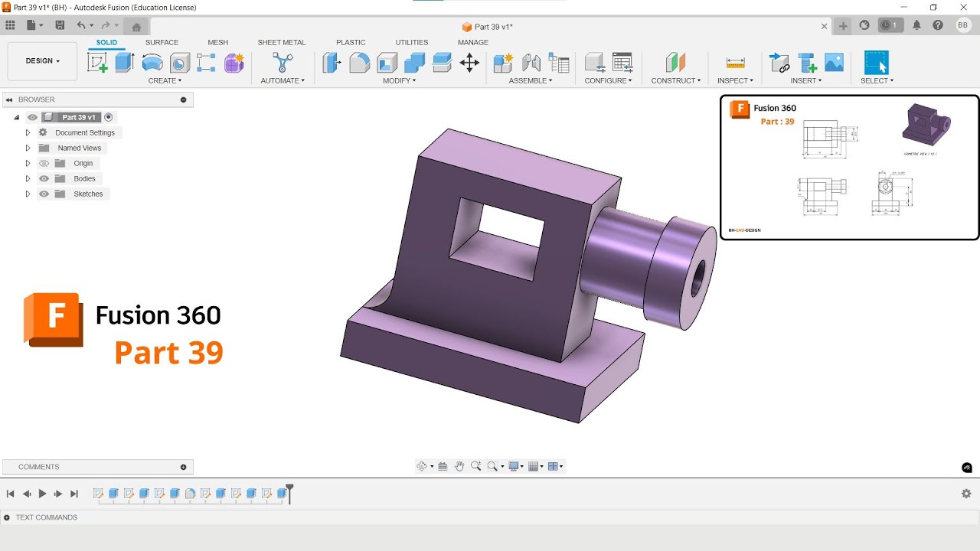Select the Create Form tool

tap(234, 63)
